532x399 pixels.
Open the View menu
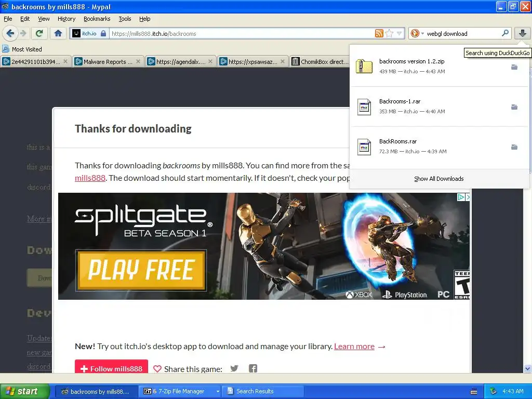(x=44, y=19)
